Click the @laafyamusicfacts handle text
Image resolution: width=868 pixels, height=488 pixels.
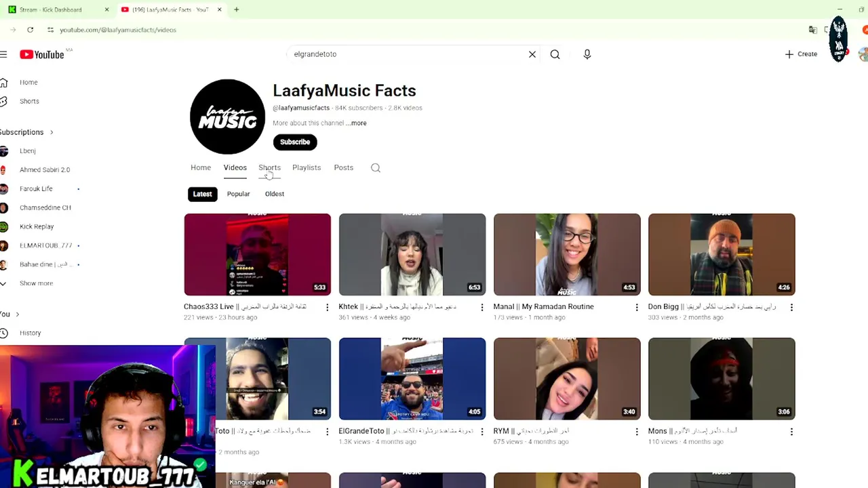301,108
